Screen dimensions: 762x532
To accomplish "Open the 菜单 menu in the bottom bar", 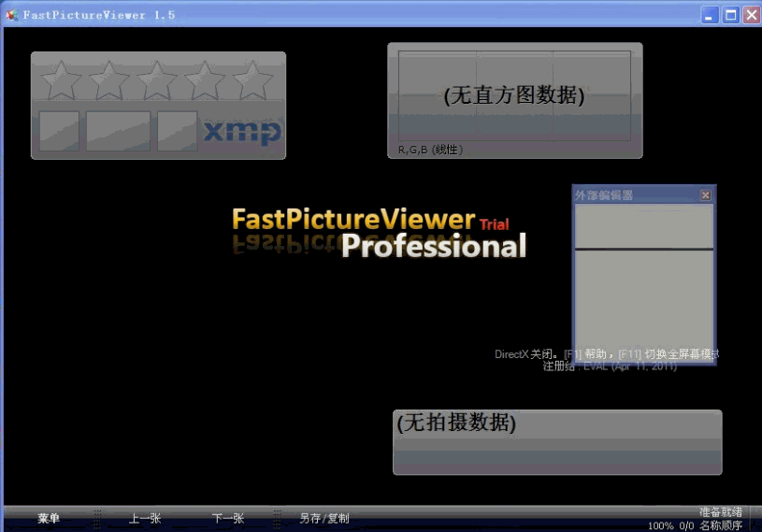I will (49, 518).
